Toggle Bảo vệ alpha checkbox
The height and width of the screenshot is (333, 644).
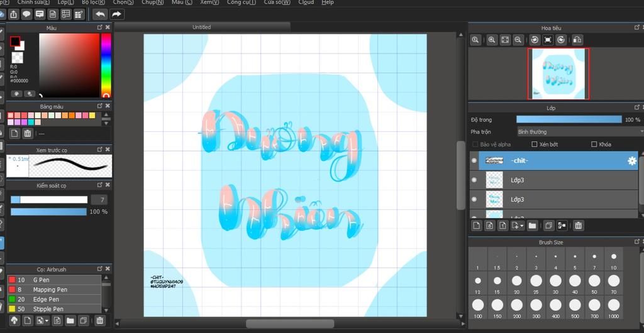coord(475,145)
